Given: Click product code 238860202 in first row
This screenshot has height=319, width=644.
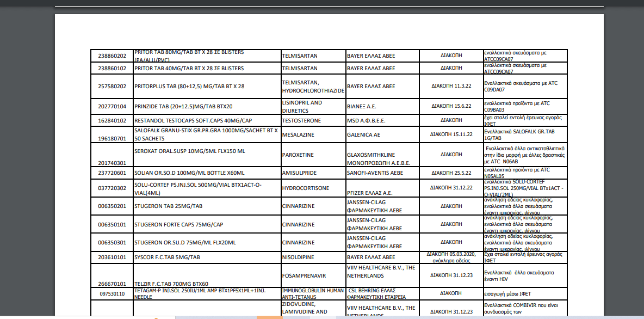Looking at the screenshot, I should (x=112, y=56).
